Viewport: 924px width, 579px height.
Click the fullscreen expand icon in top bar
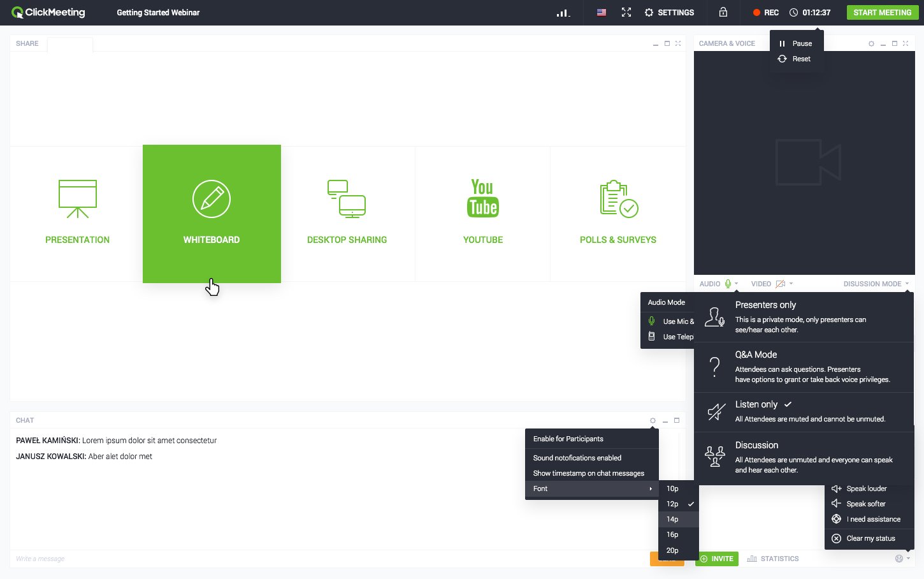click(626, 12)
